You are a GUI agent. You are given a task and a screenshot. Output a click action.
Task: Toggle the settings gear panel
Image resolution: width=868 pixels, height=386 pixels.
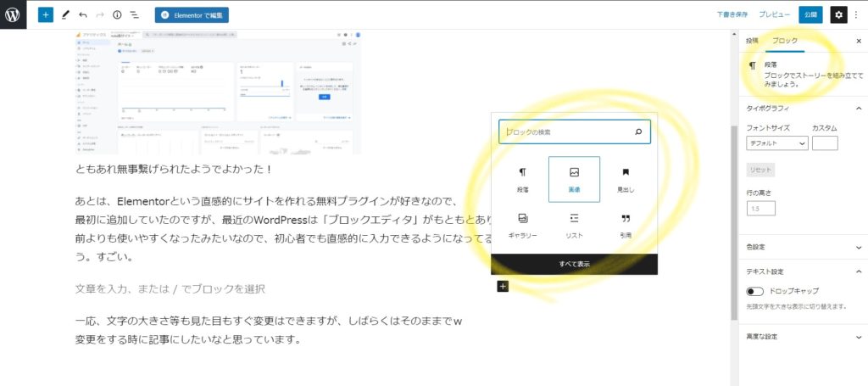click(x=837, y=14)
